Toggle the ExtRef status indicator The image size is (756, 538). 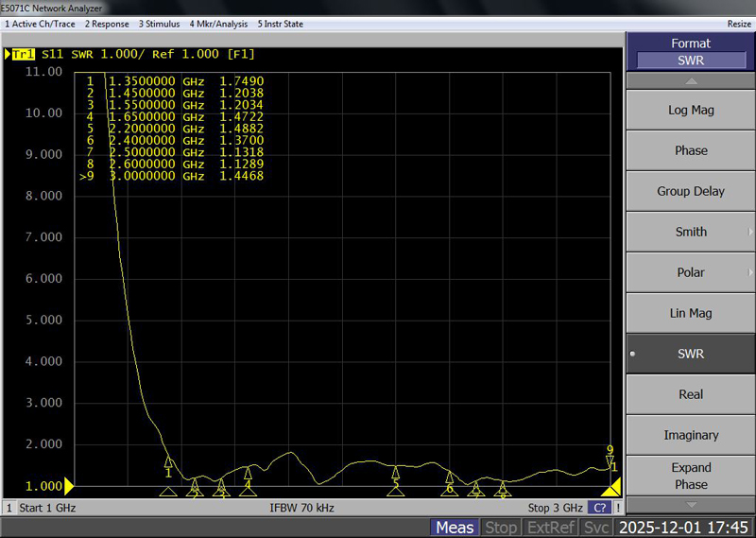pyautogui.click(x=550, y=528)
